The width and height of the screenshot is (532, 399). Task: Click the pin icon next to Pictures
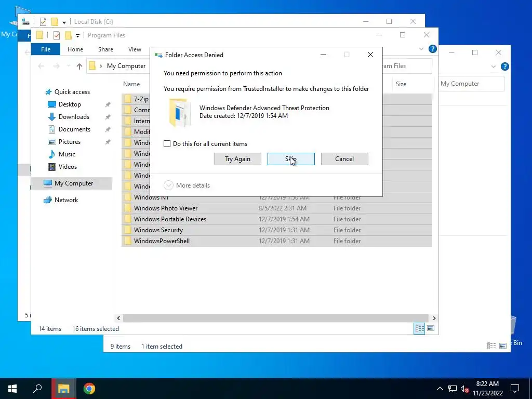point(108,142)
